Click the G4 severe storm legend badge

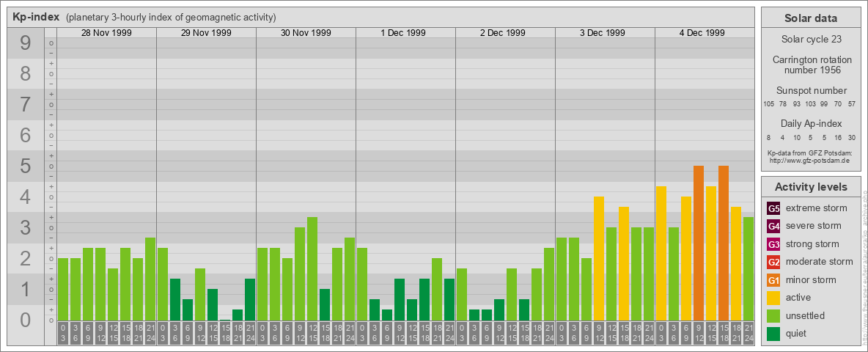coord(773,226)
